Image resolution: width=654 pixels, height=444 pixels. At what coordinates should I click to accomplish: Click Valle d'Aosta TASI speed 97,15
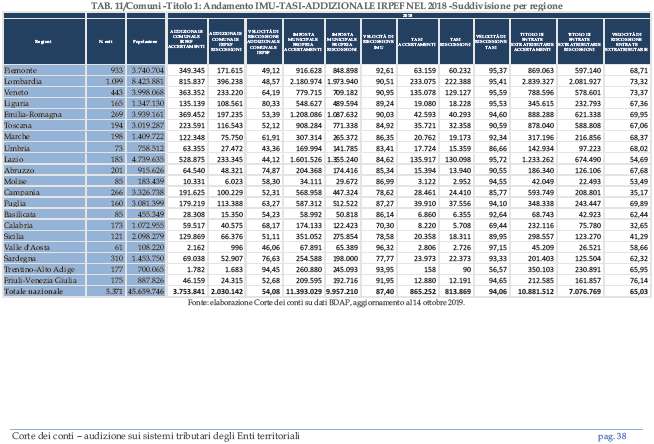tap(498, 248)
